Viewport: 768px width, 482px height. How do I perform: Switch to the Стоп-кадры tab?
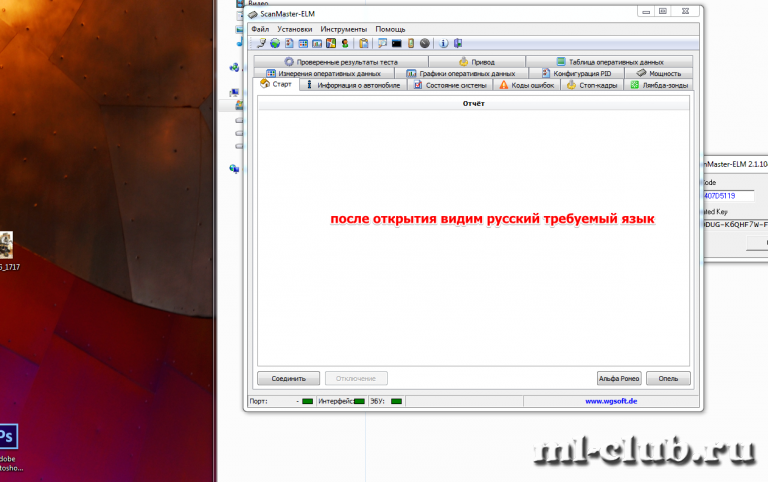pos(592,85)
